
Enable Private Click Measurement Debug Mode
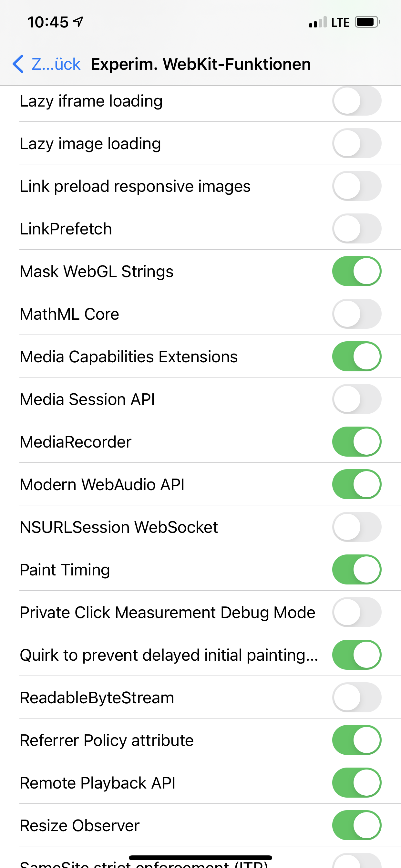[356, 612]
